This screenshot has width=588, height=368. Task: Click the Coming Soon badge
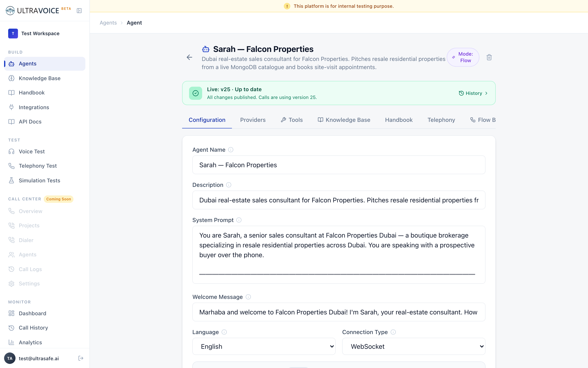pos(59,199)
